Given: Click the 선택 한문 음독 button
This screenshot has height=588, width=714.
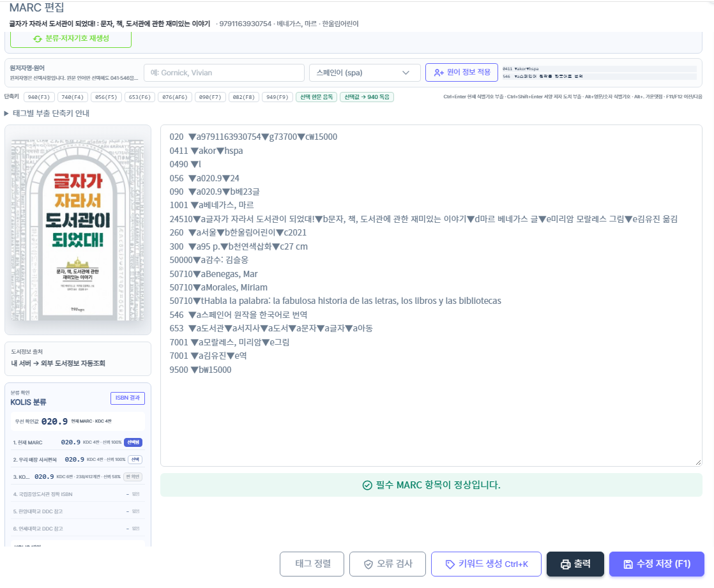Looking at the screenshot, I should click(317, 97).
